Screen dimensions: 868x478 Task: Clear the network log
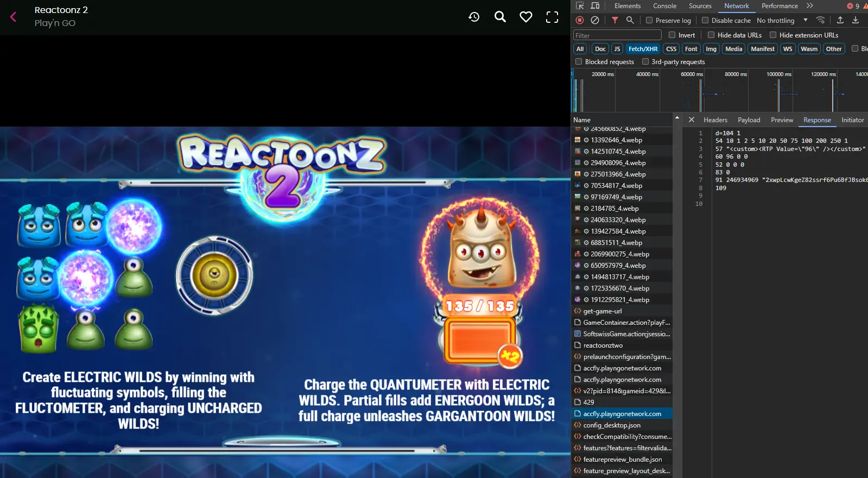tap(595, 20)
